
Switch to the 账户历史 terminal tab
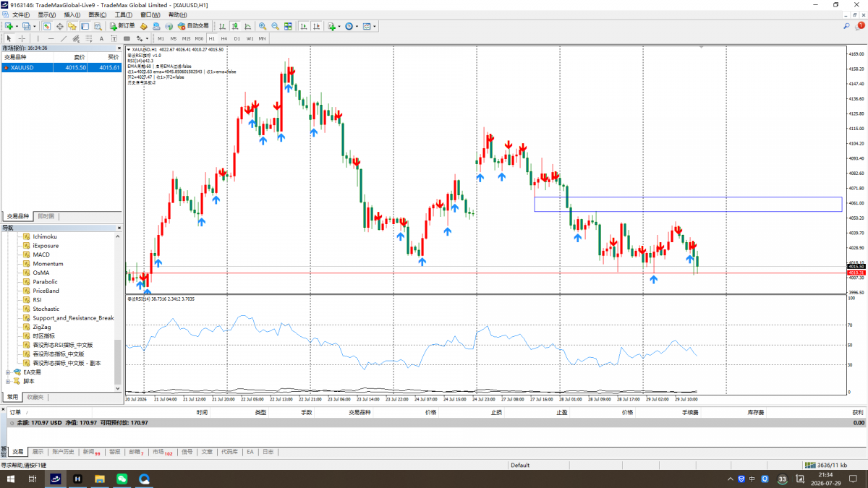coord(63,451)
